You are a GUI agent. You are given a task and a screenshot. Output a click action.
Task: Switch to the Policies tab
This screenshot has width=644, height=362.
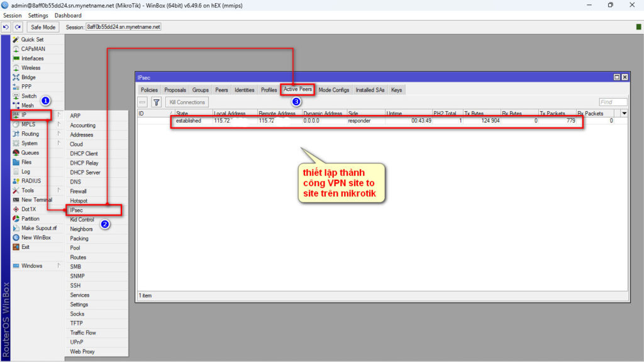coord(149,90)
